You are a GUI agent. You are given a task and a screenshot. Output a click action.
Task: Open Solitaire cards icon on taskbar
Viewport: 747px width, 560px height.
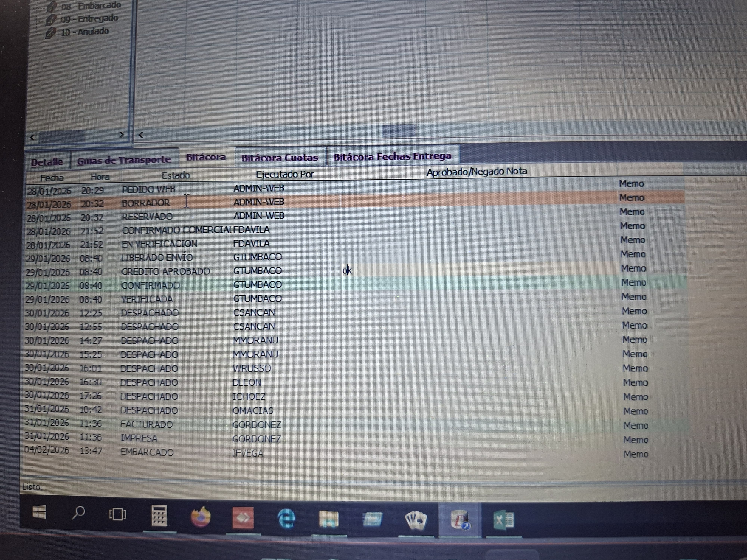[x=416, y=520]
